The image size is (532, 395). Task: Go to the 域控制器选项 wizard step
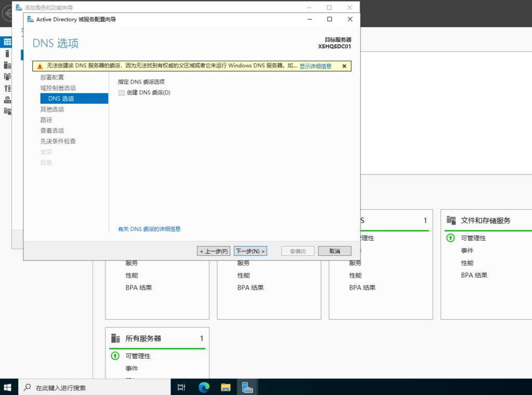click(x=58, y=88)
